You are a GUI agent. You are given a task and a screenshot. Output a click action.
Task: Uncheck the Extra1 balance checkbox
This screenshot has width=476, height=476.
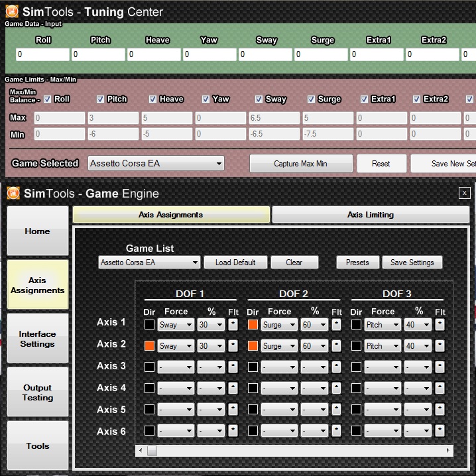pos(364,99)
